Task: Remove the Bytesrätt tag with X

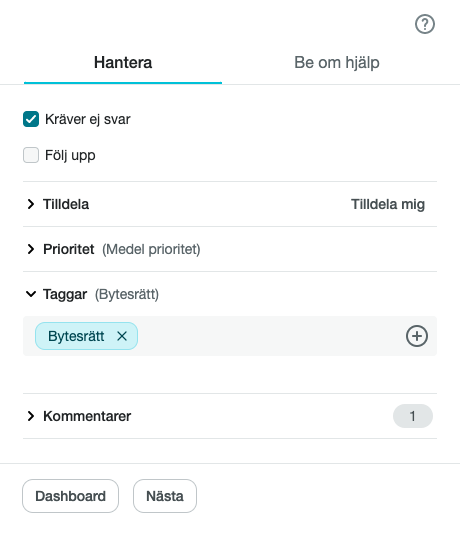Action: click(122, 336)
